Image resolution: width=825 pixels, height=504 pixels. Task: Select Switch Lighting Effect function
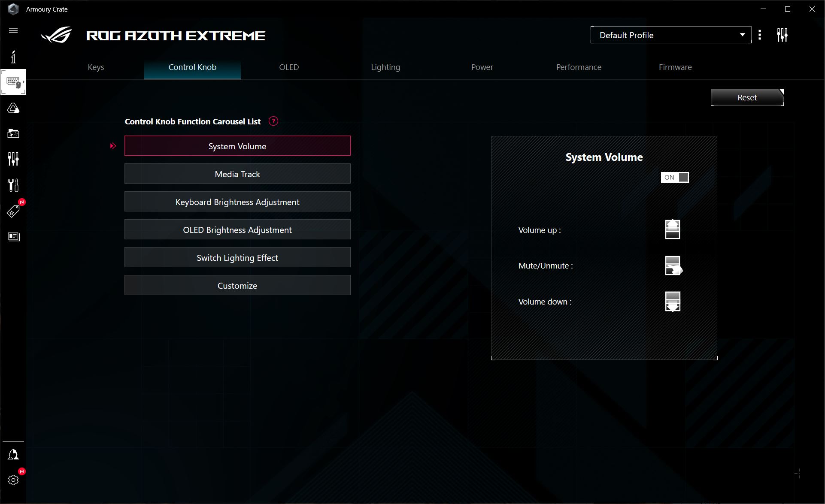[237, 257]
